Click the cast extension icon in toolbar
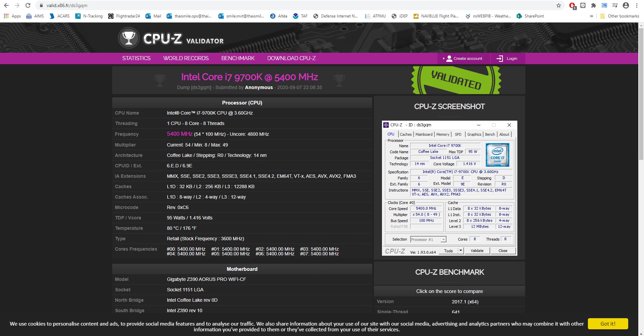 click(x=604, y=5)
